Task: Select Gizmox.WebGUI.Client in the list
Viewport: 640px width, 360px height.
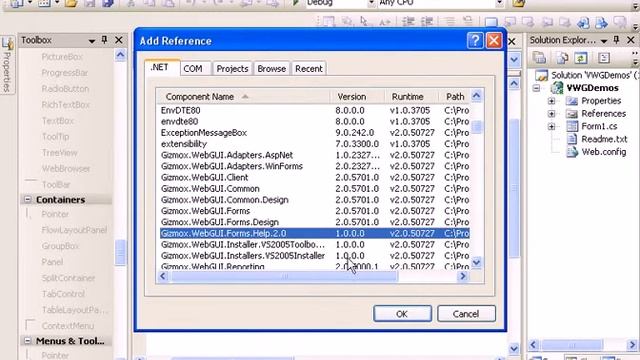Action: [x=314, y=178]
